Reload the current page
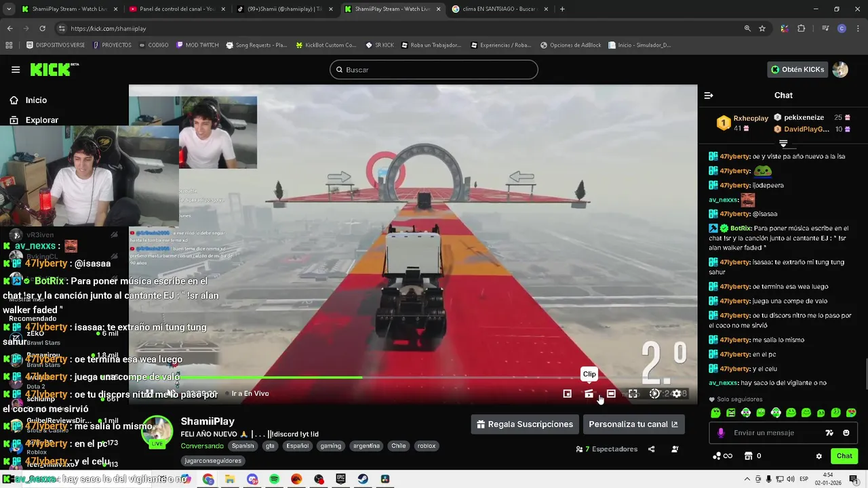The height and width of the screenshot is (488, 868). tap(42, 28)
